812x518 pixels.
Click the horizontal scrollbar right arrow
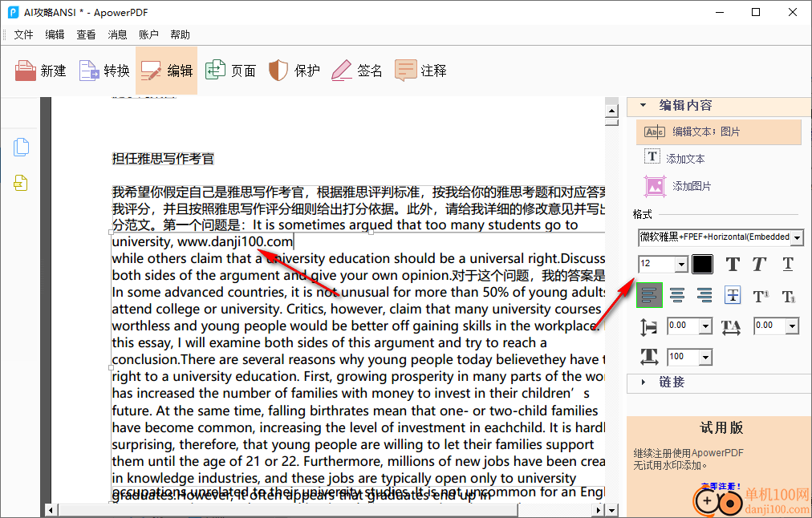599,510
